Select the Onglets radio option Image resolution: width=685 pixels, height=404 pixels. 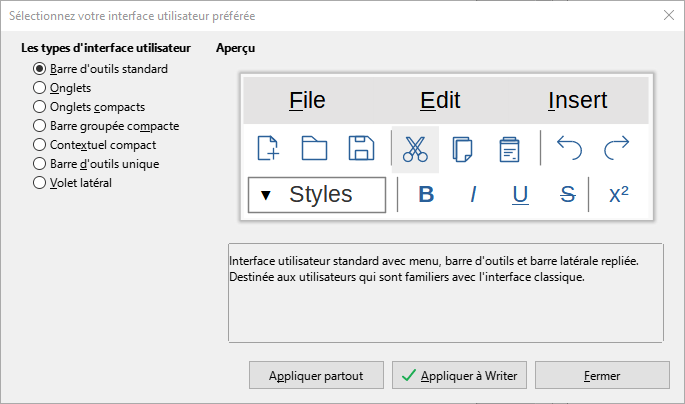(40, 88)
